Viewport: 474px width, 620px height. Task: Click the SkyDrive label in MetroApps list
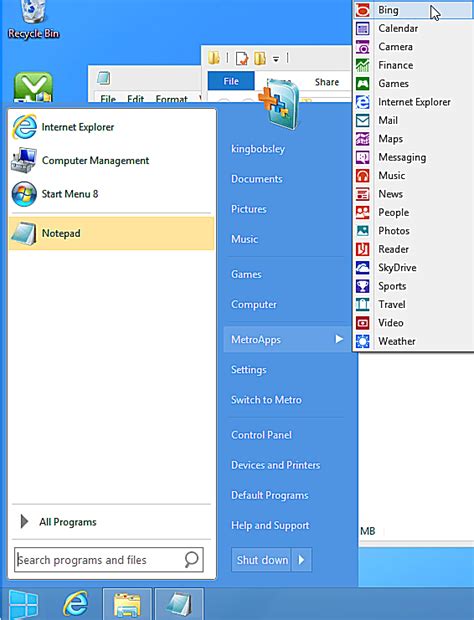click(x=397, y=268)
